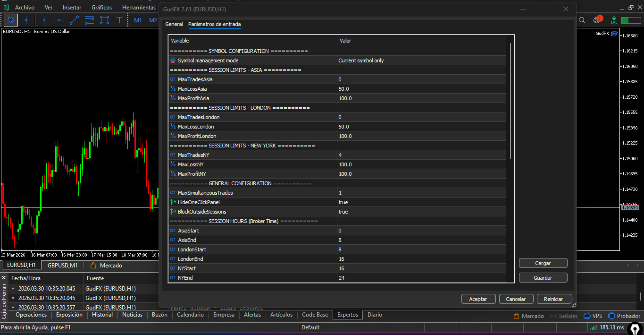Click the Variable column header
Viewport: 644px width, 335px height.
[x=252, y=41]
